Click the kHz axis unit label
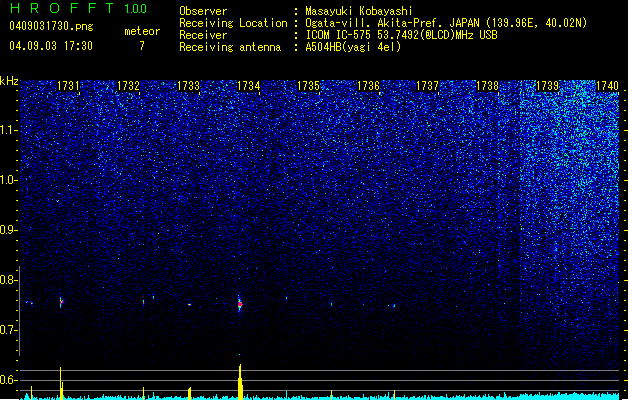The height and width of the screenshot is (400, 629). point(9,81)
